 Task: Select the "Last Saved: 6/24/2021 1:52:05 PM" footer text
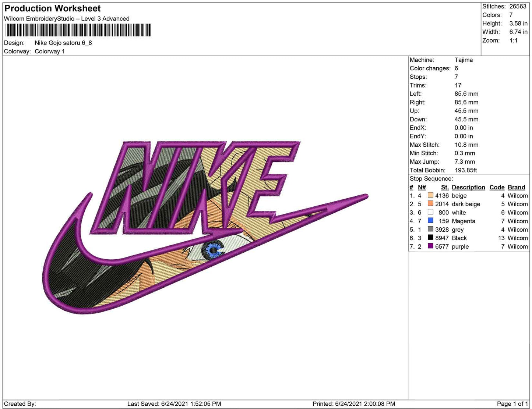(x=174, y=403)
